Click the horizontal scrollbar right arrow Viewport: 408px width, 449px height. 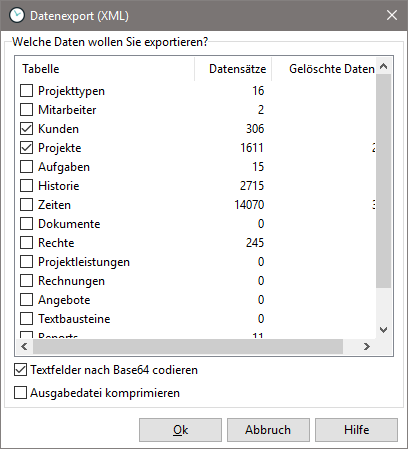tap(367, 347)
